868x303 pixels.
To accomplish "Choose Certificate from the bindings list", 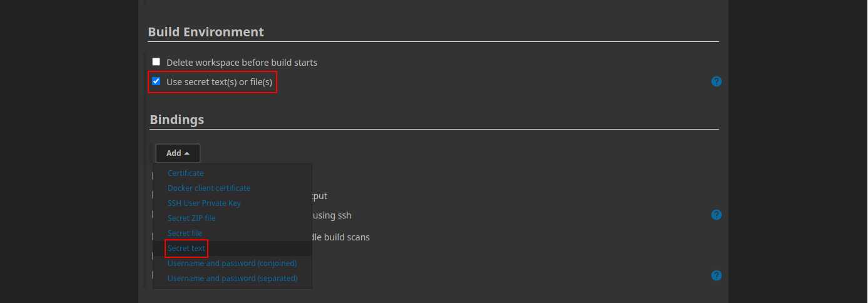I will pos(186,173).
